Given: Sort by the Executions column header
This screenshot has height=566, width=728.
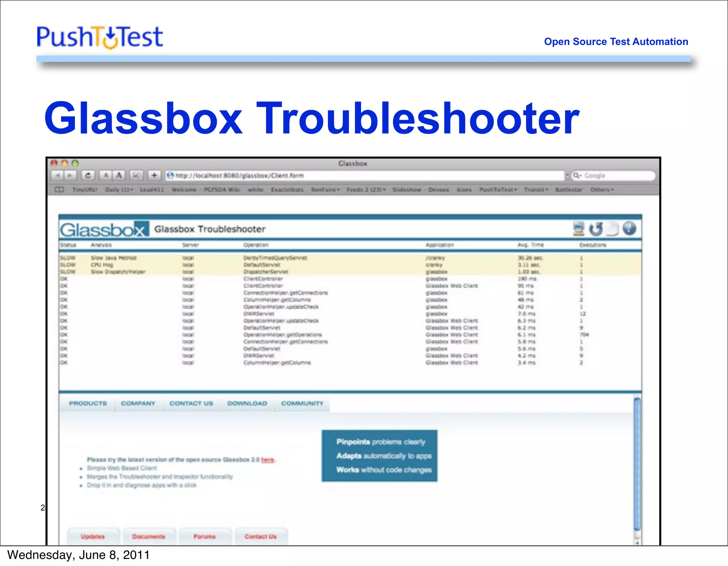Looking at the screenshot, I should (x=593, y=245).
